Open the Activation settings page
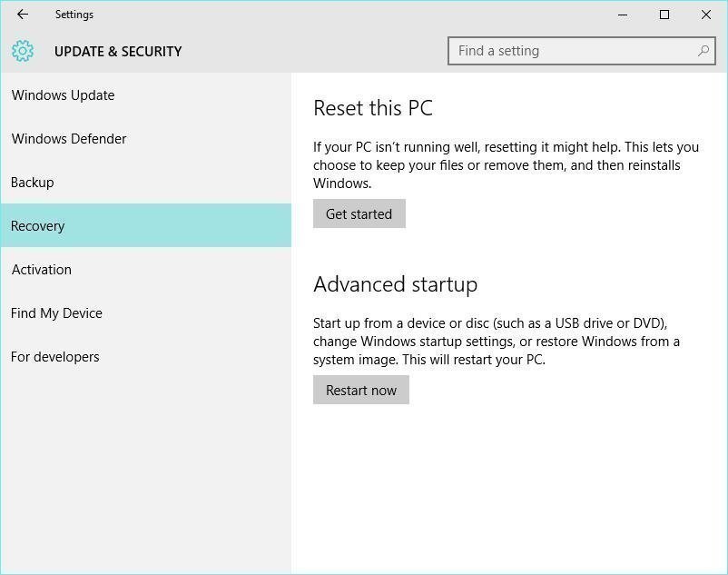This screenshot has height=575, width=728. pyautogui.click(x=42, y=270)
